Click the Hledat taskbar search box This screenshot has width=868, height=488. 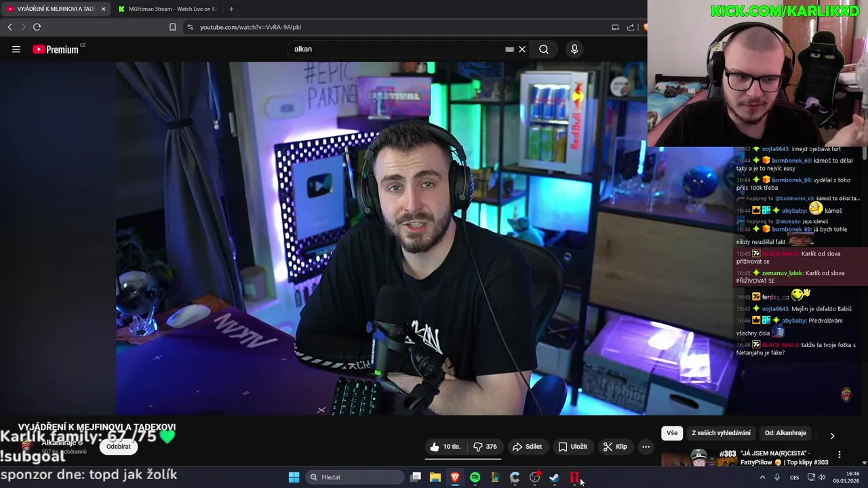[x=353, y=477]
